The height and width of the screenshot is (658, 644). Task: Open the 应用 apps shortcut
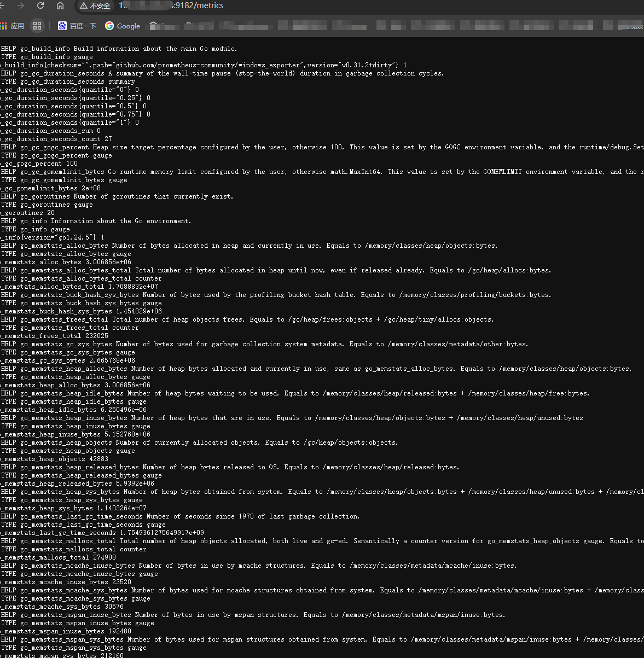(12, 26)
